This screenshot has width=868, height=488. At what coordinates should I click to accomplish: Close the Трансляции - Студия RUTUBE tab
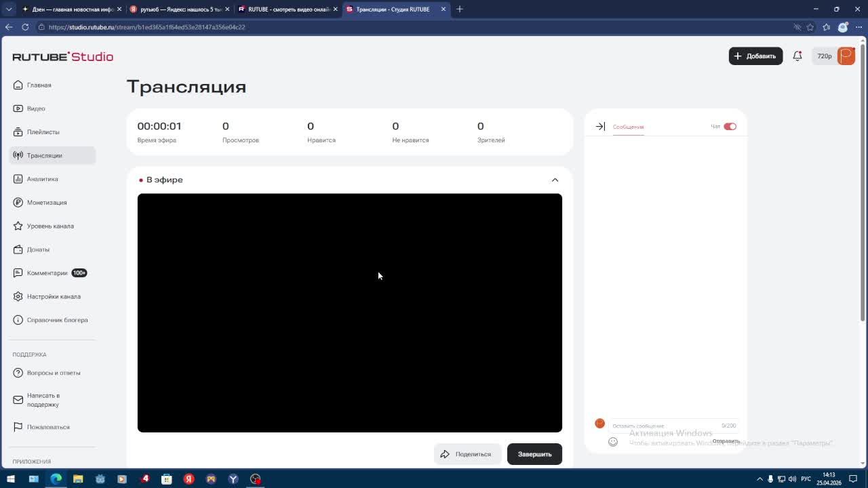tap(443, 9)
